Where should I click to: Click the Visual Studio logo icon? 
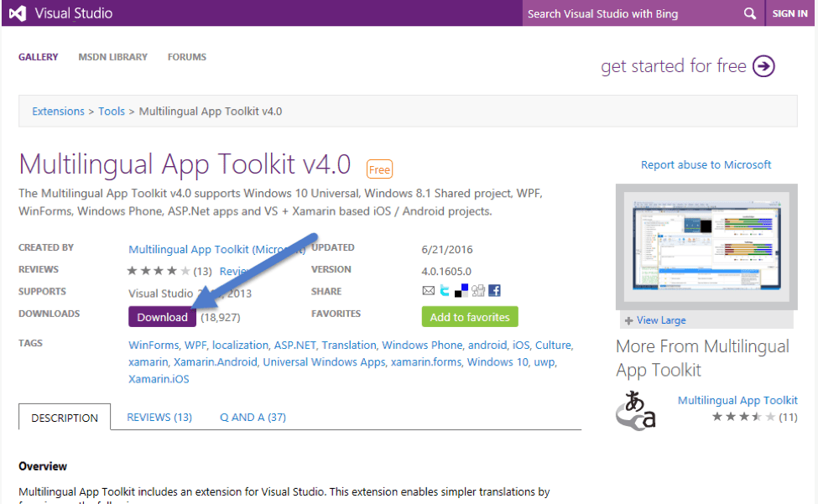coord(18,13)
